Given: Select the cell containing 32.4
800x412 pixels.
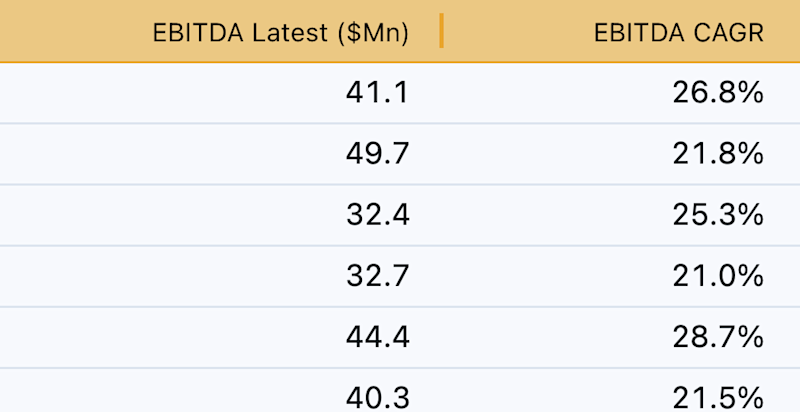Looking at the screenshot, I should (x=378, y=215).
